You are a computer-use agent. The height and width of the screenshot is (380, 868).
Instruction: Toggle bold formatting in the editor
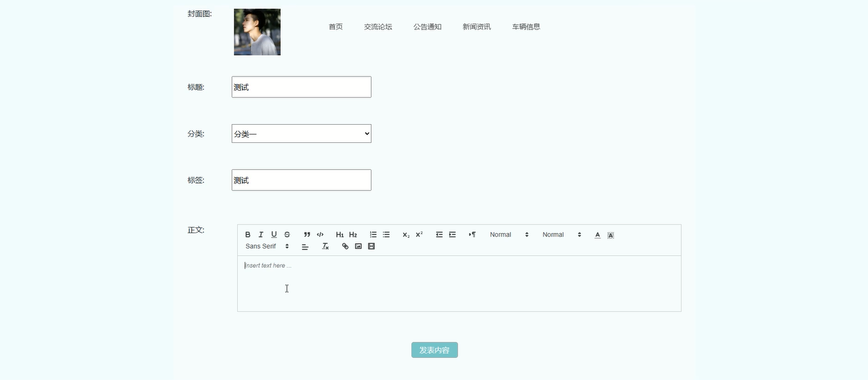click(248, 234)
